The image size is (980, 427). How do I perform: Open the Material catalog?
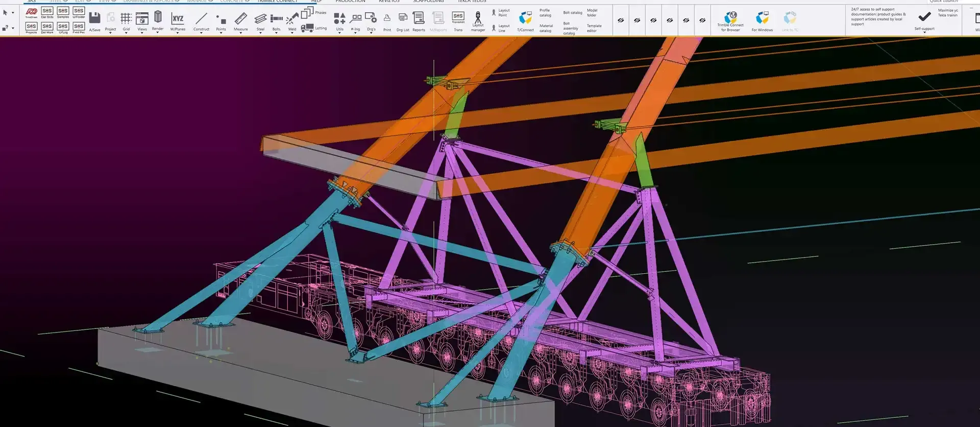546,28
